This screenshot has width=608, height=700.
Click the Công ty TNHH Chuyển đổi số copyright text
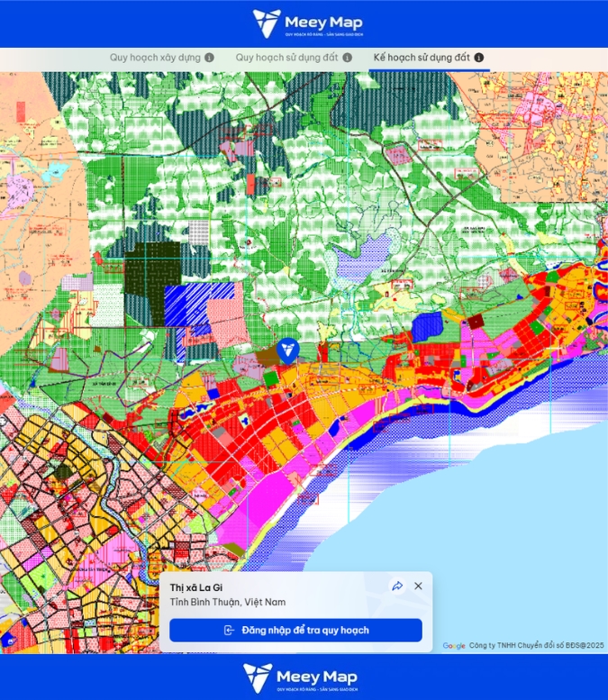pyautogui.click(x=537, y=646)
